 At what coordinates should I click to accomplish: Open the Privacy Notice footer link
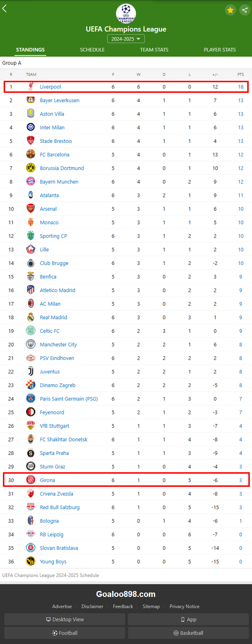[184, 606]
